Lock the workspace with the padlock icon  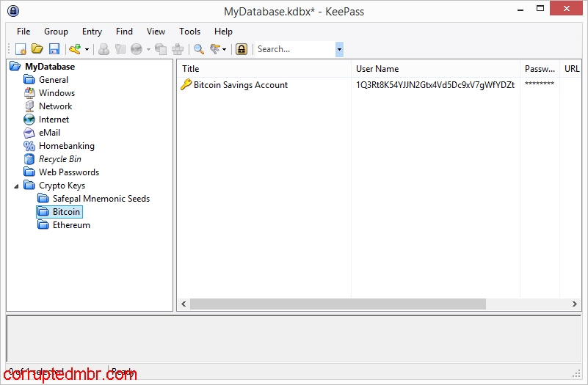tap(242, 49)
